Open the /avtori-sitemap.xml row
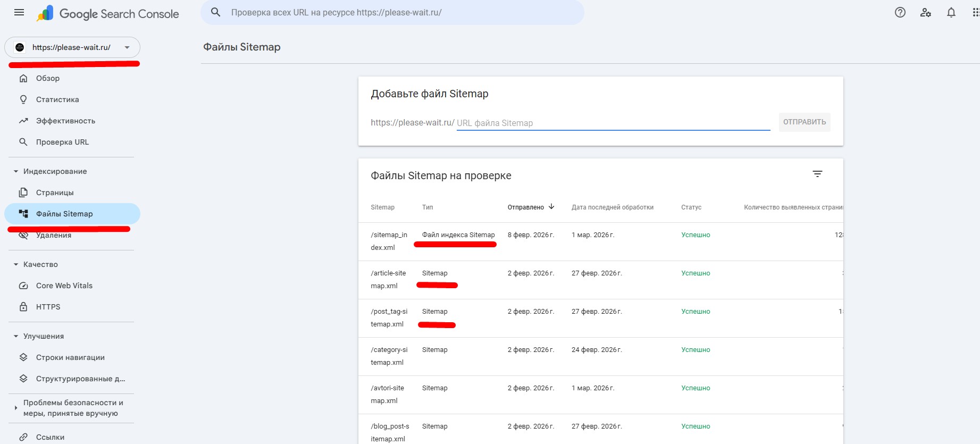The height and width of the screenshot is (444, 980). (601, 395)
